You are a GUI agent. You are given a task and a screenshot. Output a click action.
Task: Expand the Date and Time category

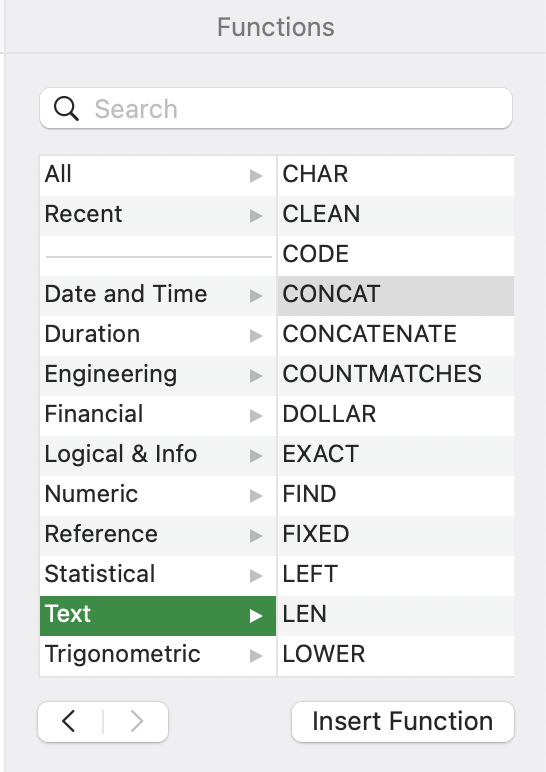coord(158,295)
